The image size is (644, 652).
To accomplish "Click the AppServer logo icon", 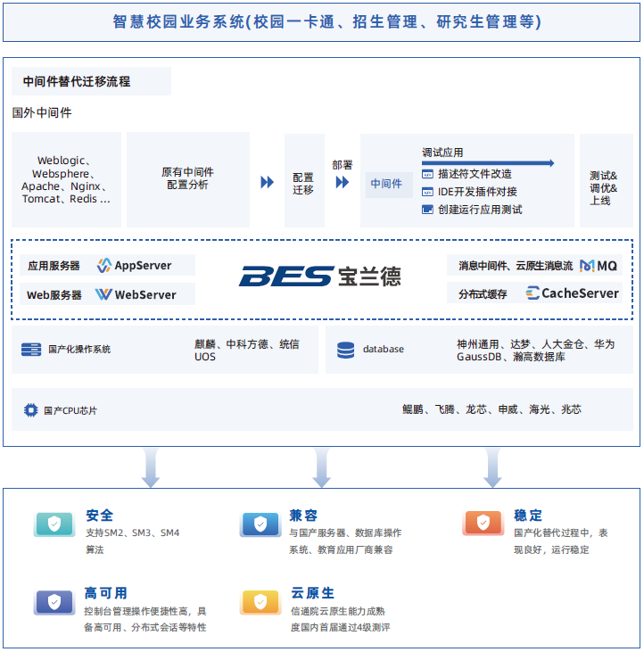I will coord(104,265).
